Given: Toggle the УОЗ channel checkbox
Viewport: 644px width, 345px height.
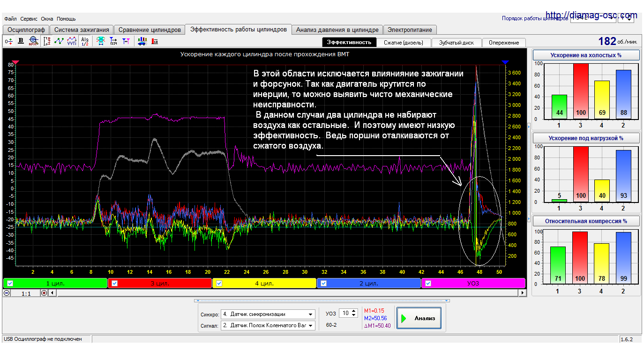Looking at the screenshot, I should pos(428,283).
